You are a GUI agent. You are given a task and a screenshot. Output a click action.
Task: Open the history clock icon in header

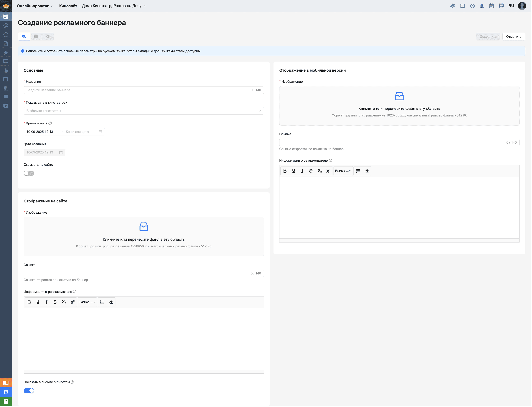pyautogui.click(x=472, y=6)
